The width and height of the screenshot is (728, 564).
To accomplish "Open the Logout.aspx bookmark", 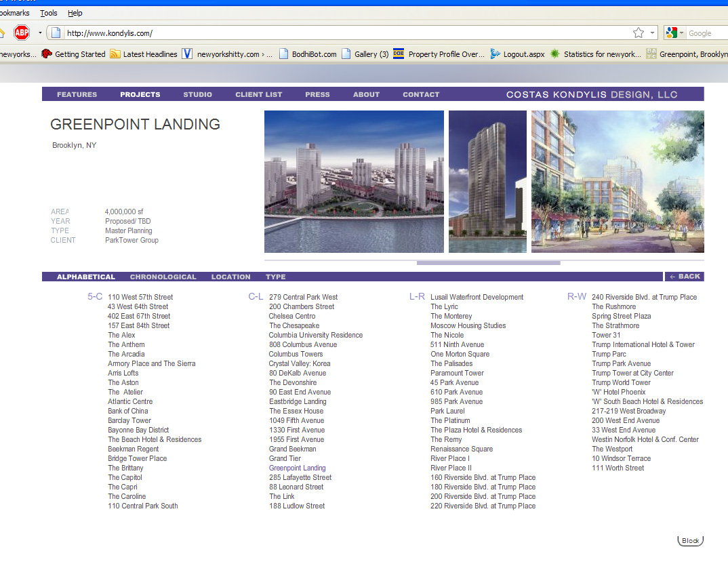I will pyautogui.click(x=517, y=54).
